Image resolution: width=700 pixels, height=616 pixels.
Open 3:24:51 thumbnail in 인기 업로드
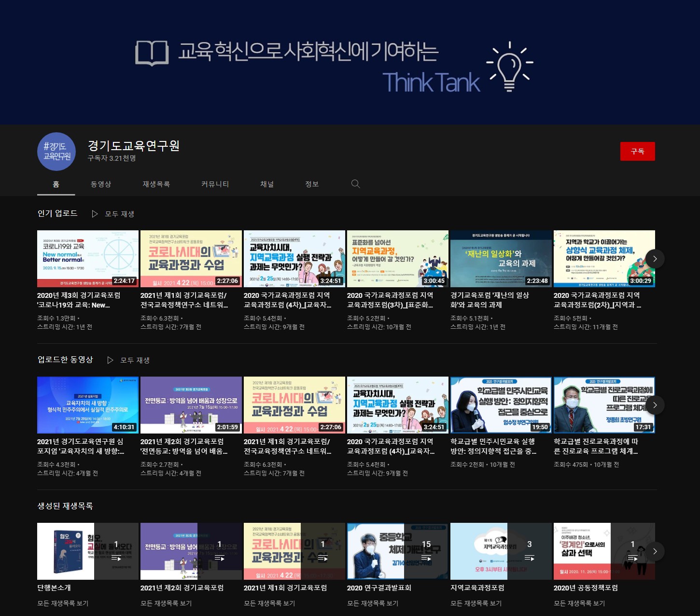tap(294, 259)
